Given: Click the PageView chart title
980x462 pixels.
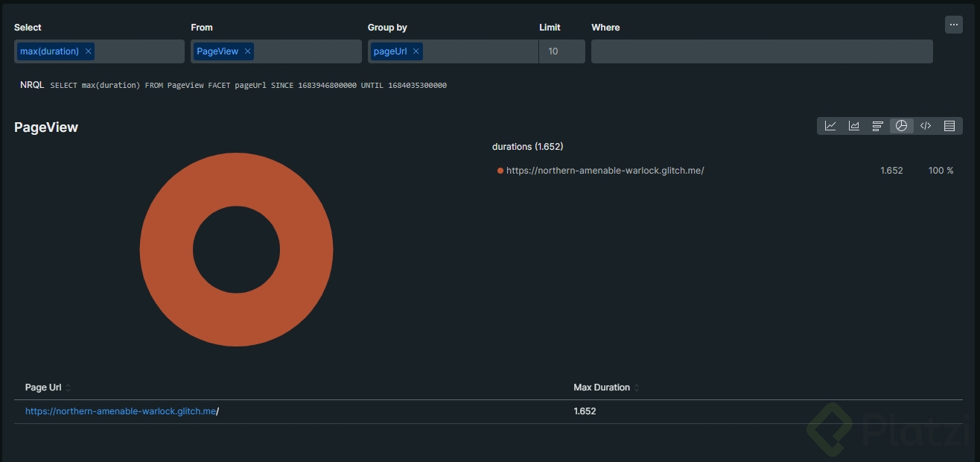Looking at the screenshot, I should click(46, 127).
